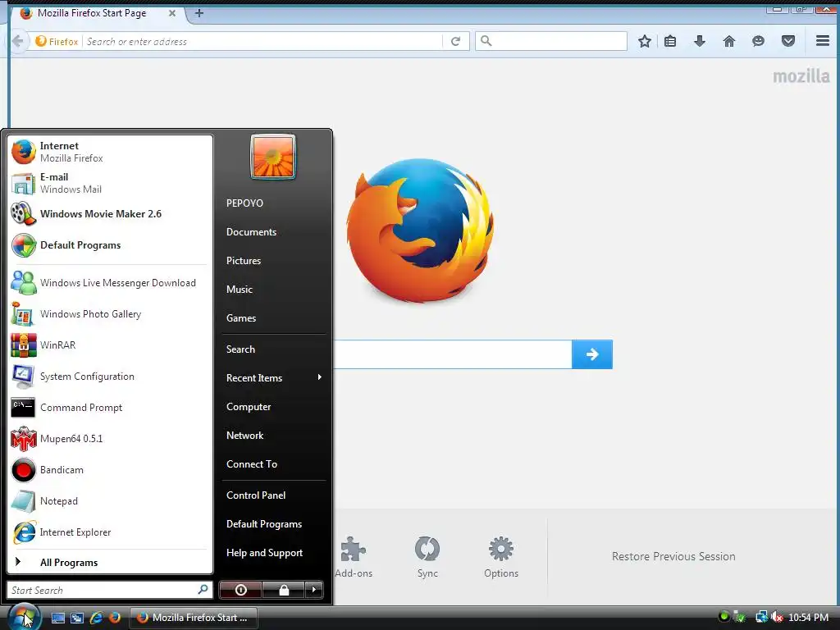Launch Windows Mail E-mail entry
This screenshot has width=840, height=630.
point(109,183)
